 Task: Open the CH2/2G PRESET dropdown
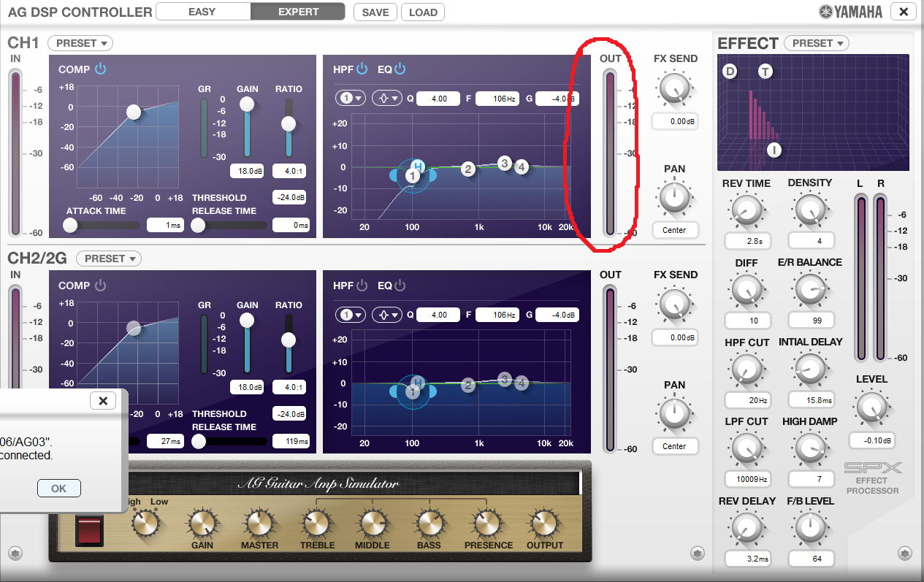[109, 259]
